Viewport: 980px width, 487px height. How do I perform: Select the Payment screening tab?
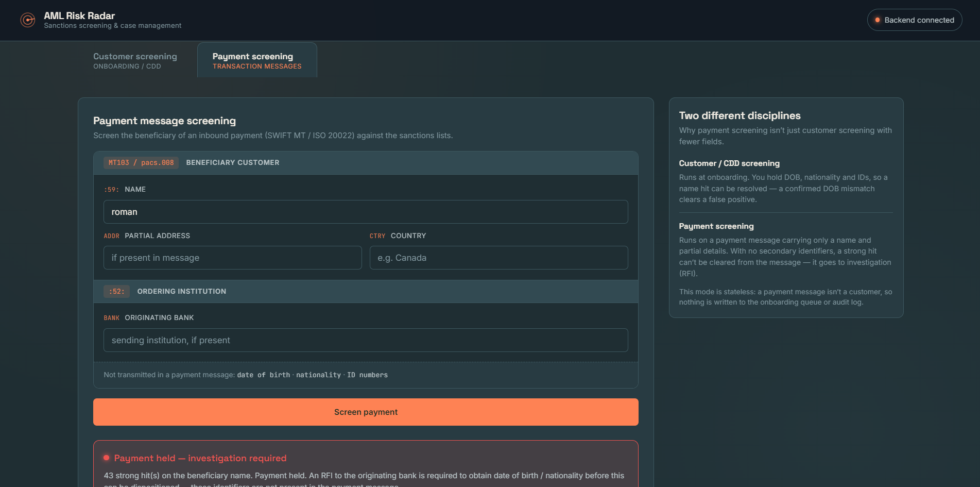click(257, 60)
